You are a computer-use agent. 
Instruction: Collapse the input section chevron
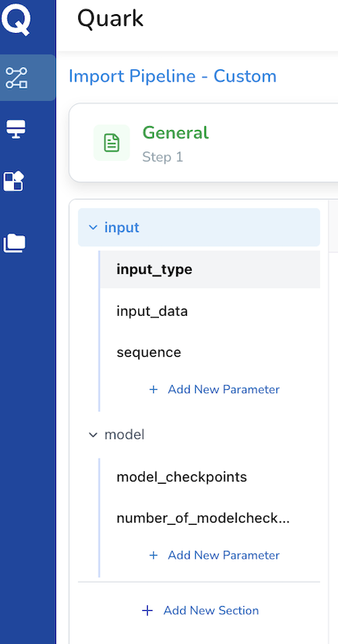tap(93, 227)
